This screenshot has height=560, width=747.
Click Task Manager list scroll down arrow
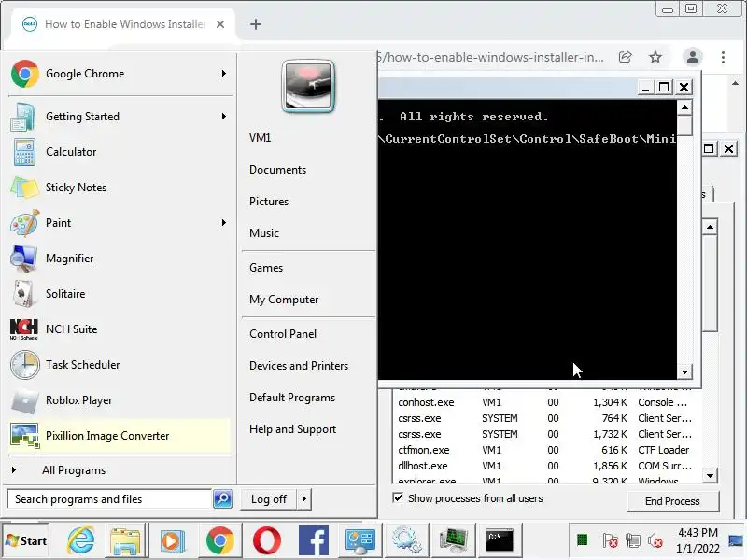(710, 475)
